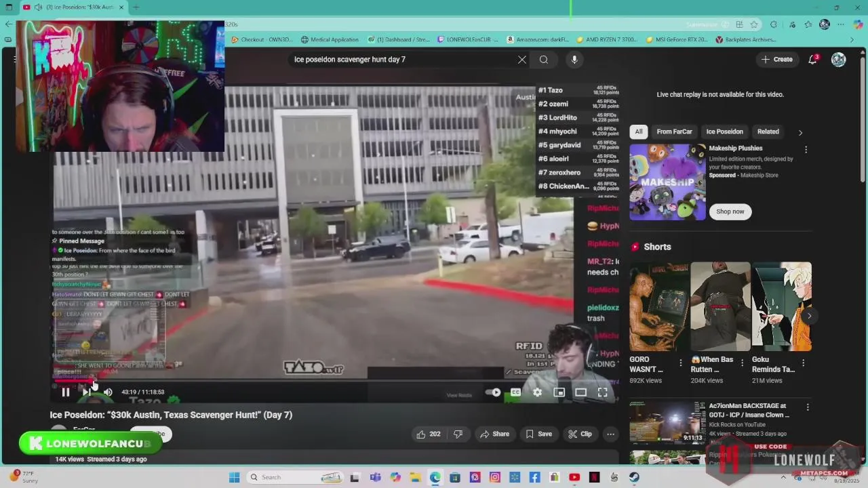Open YouTube account avatar menu
868x488 pixels.
coord(839,60)
